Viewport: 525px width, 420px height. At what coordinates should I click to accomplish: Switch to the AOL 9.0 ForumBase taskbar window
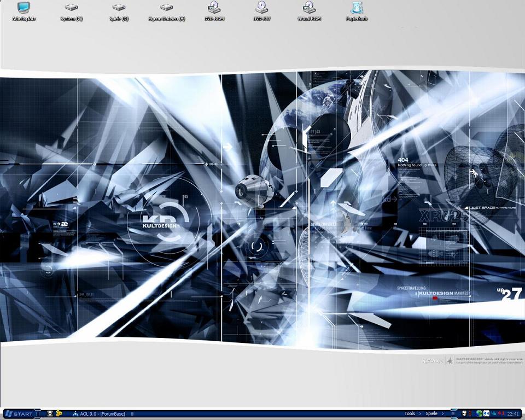click(x=99, y=414)
